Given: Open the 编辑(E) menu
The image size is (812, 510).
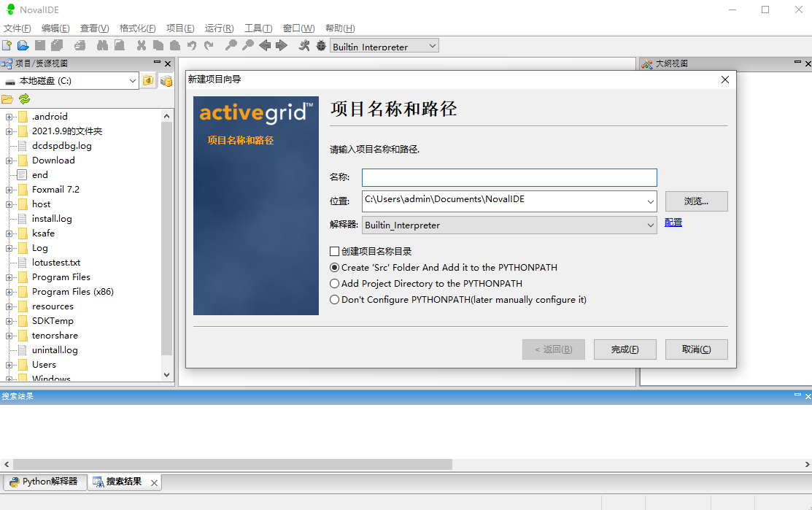Looking at the screenshot, I should [x=55, y=28].
